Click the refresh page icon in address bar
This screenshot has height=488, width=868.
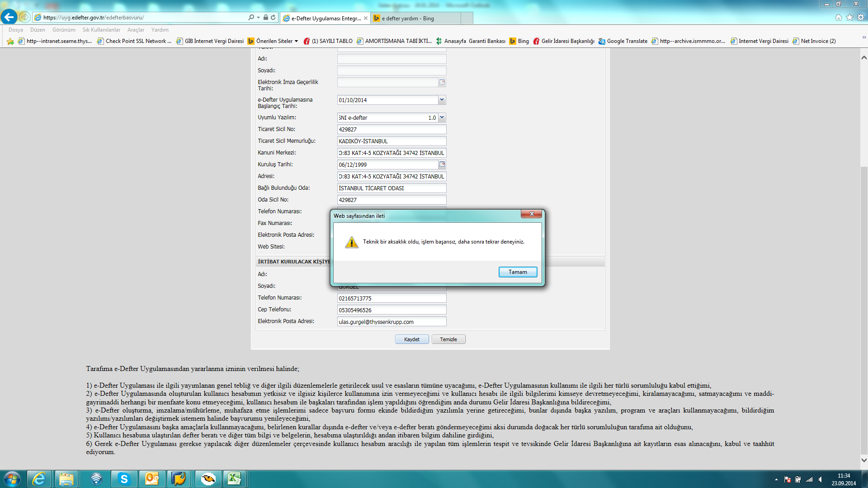pos(273,18)
